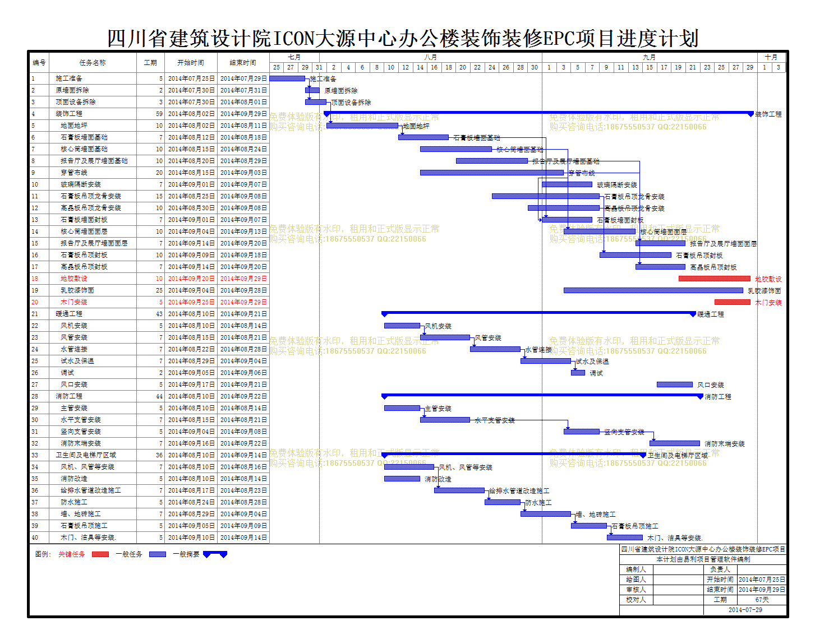
Task: Select the blue Gantt bar for 乳胶漆饰面
Action: [x=653, y=290]
